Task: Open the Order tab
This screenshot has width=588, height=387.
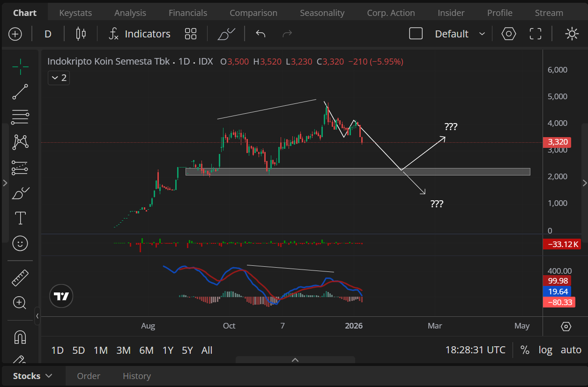Action: 89,376
